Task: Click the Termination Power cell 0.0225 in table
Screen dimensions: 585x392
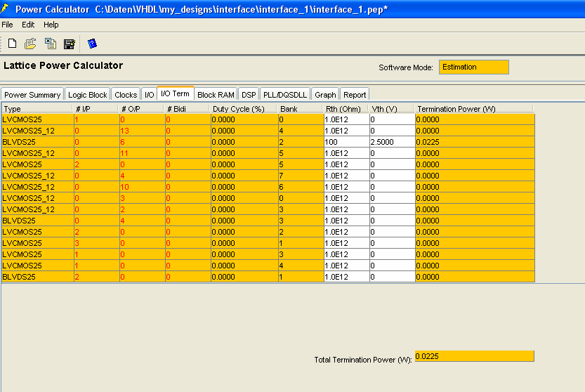Action: pos(475,142)
